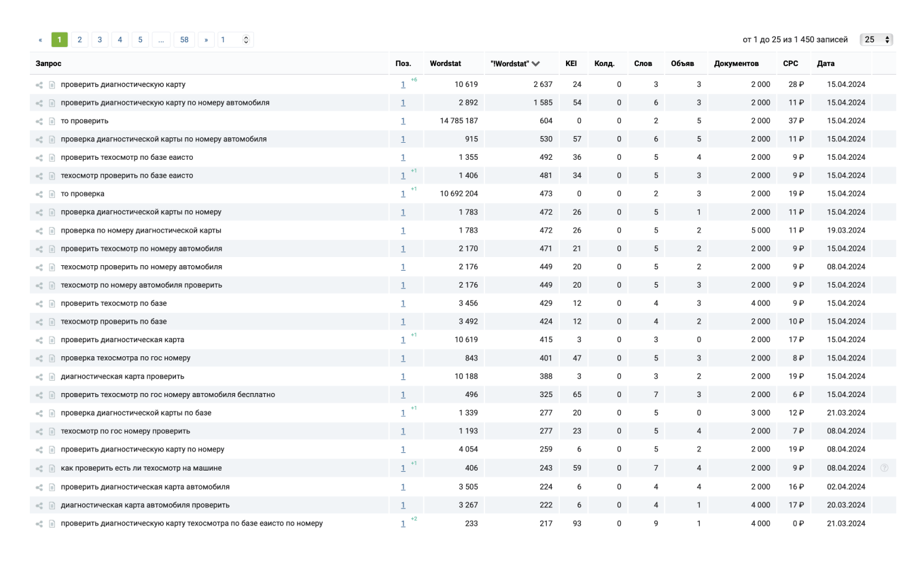924x563 pixels.
Task: Click document icon for 'техосмотр по гос номеру проверить'
Action: pyautogui.click(x=52, y=432)
